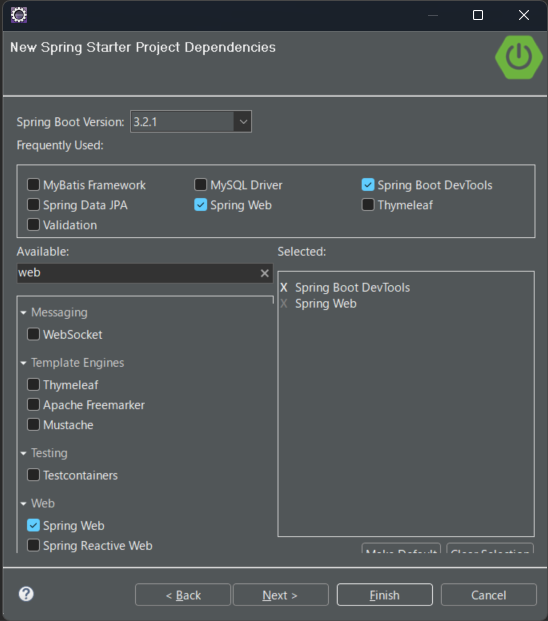Check the Mustache dependency
Screen dimensions: 548x621
pyautogui.click(x=33, y=425)
